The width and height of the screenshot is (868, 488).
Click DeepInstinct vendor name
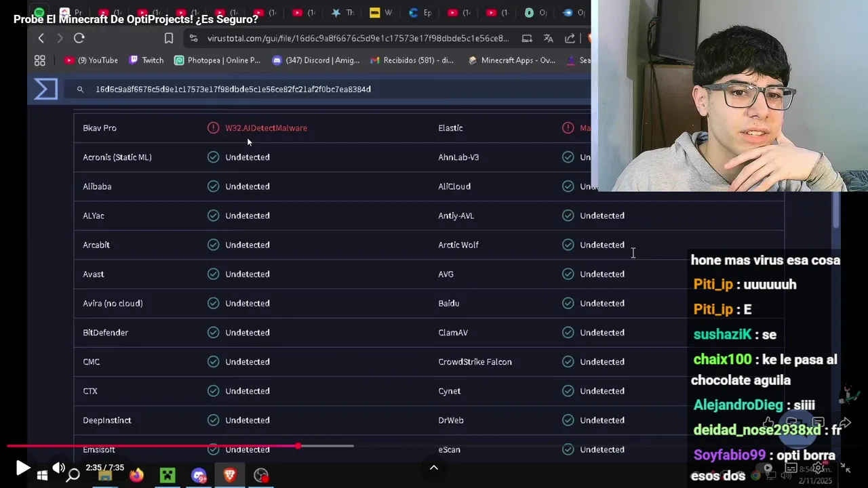[x=107, y=420]
